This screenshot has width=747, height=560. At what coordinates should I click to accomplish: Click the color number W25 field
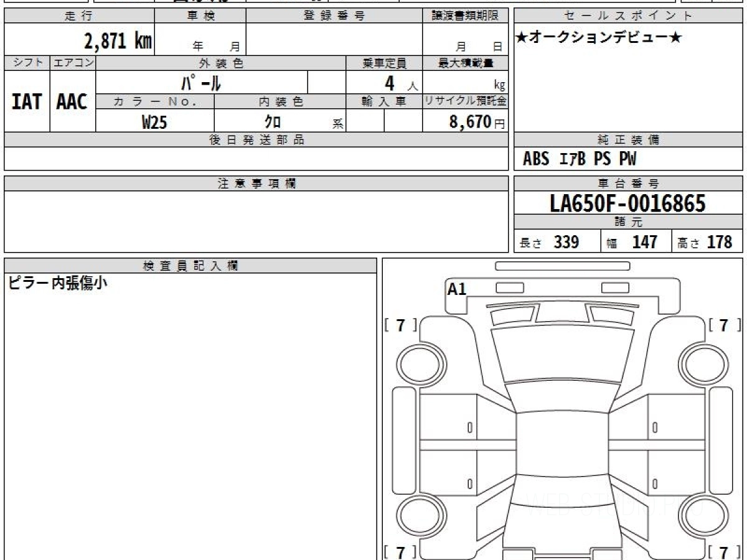[x=155, y=121]
